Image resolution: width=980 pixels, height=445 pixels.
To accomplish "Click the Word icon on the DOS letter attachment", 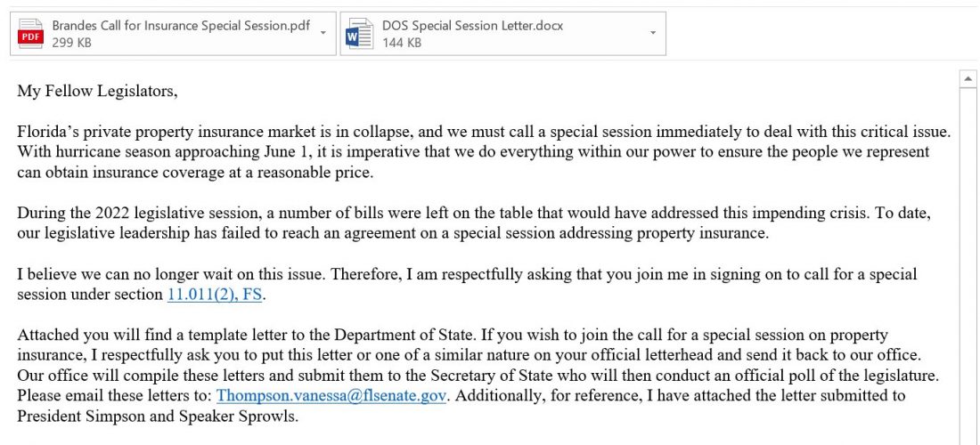I will point(360,34).
